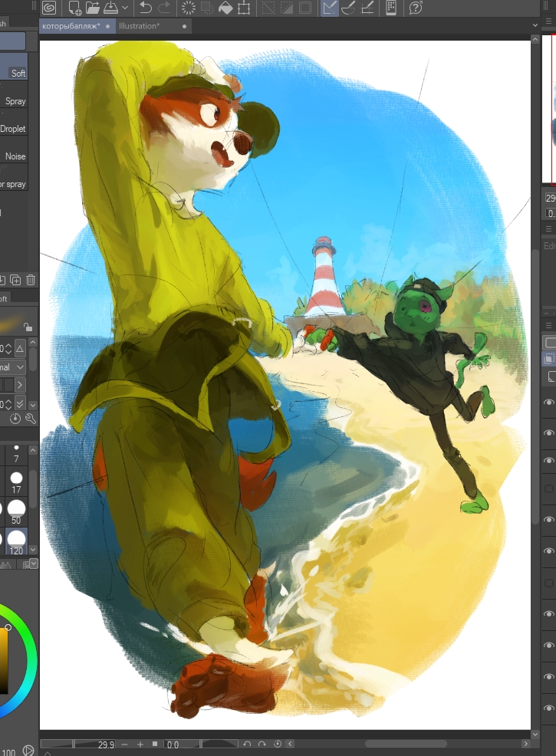556x756 pixels.
Task: Toggle Snap to Grid icon
Action: 367,8
